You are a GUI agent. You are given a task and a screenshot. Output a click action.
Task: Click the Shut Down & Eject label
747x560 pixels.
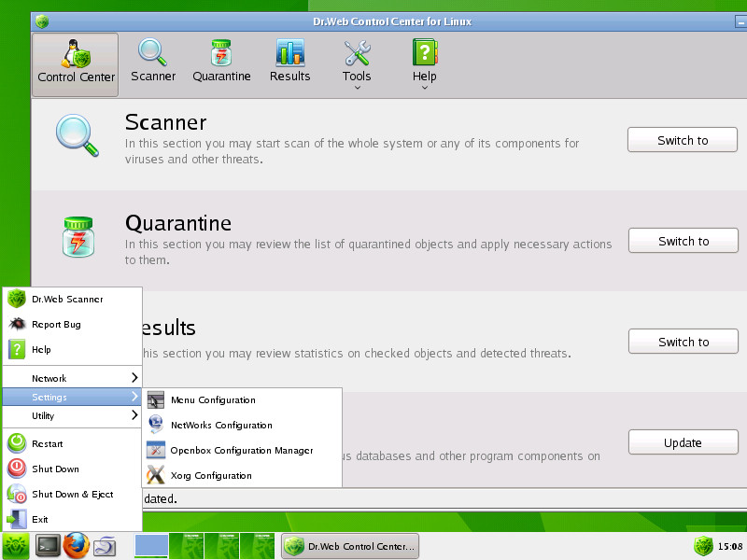pyautogui.click(x=73, y=495)
